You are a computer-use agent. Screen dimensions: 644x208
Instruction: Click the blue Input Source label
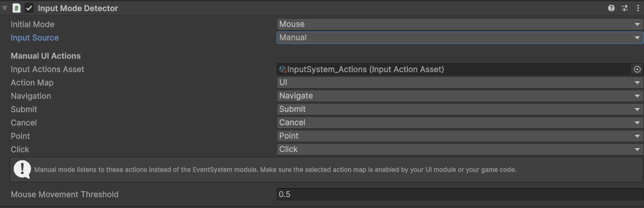pyautogui.click(x=35, y=37)
